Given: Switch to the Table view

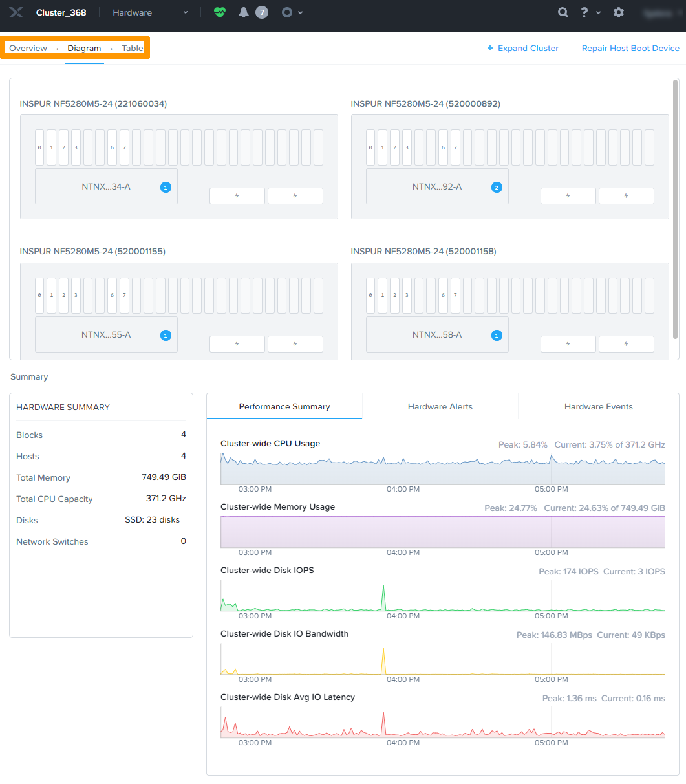Looking at the screenshot, I should click(x=133, y=49).
